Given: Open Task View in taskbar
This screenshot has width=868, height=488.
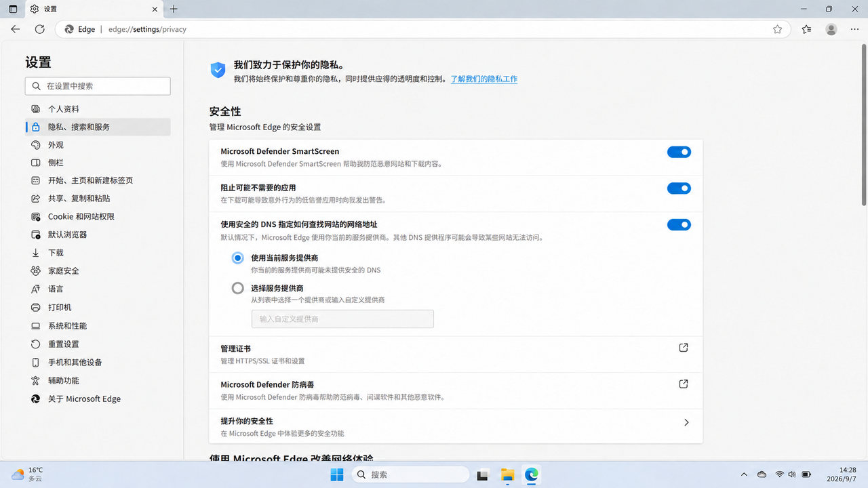Looking at the screenshot, I should click(x=483, y=474).
